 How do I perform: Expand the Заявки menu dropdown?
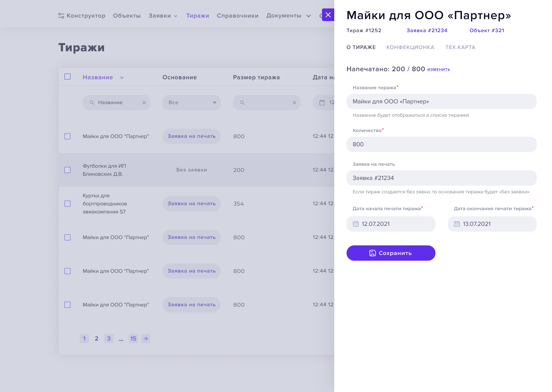point(163,16)
